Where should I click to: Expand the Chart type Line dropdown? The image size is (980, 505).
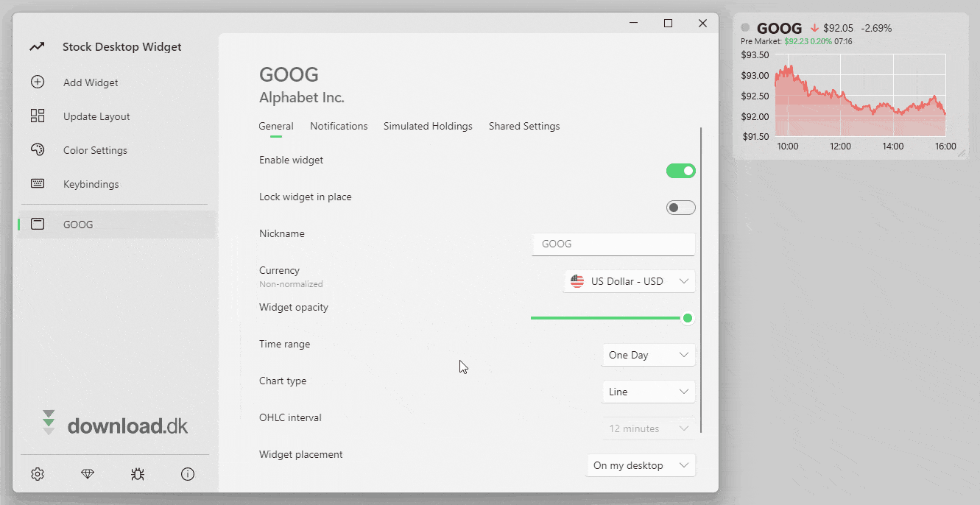click(x=648, y=392)
